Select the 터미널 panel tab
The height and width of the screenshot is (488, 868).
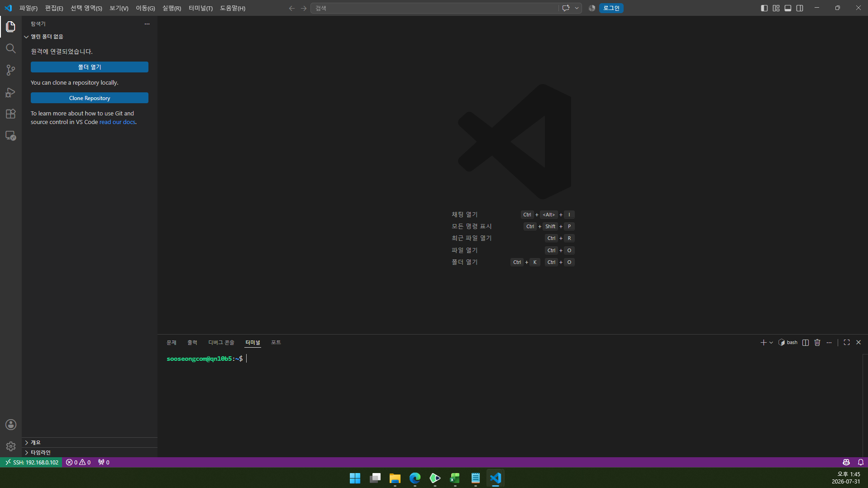tap(253, 343)
